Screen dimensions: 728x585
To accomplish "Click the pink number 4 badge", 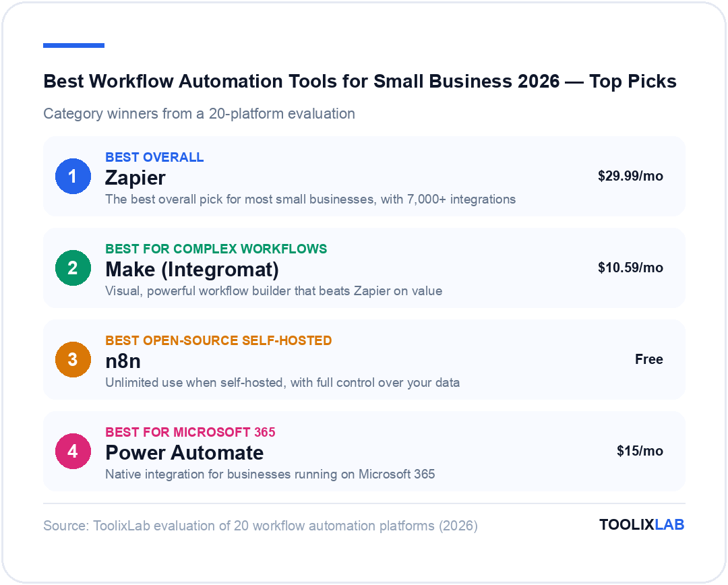I will coord(73,451).
